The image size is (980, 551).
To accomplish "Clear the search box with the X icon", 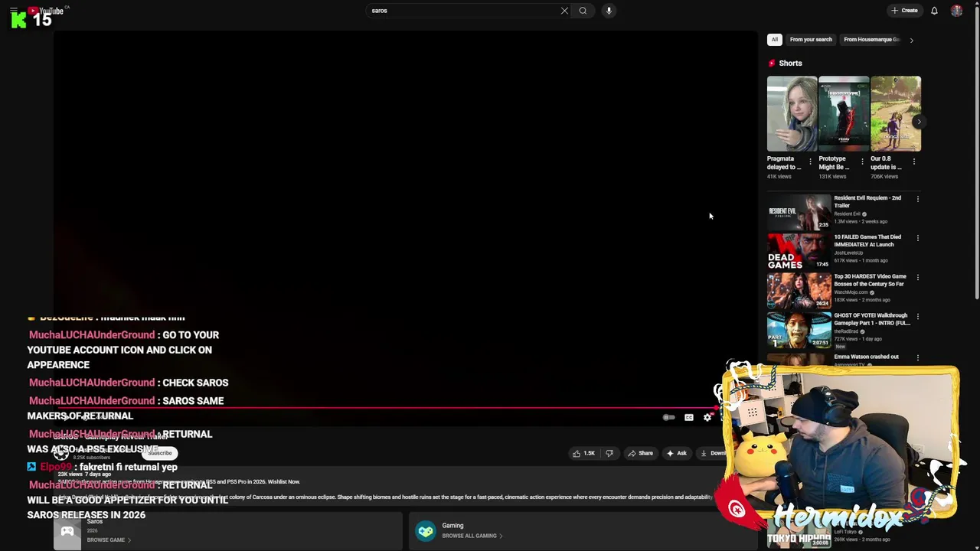I will tap(564, 11).
